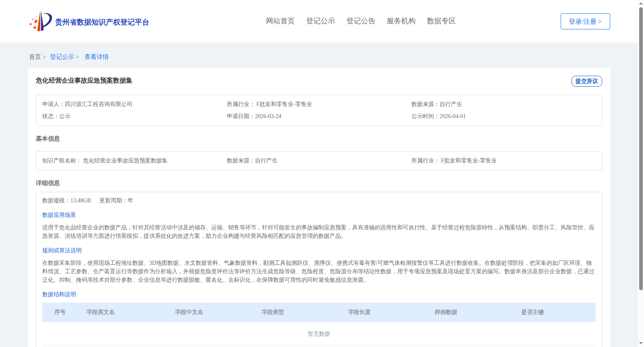The width and height of the screenshot is (644, 347).
Task: Open 数据专区 from the top menu
Action: click(x=441, y=21)
